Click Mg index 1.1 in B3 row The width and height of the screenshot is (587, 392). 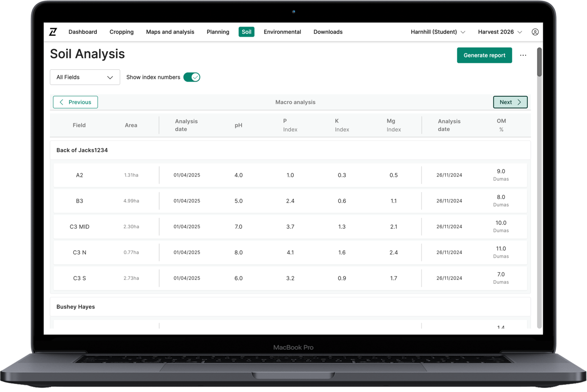pos(393,201)
